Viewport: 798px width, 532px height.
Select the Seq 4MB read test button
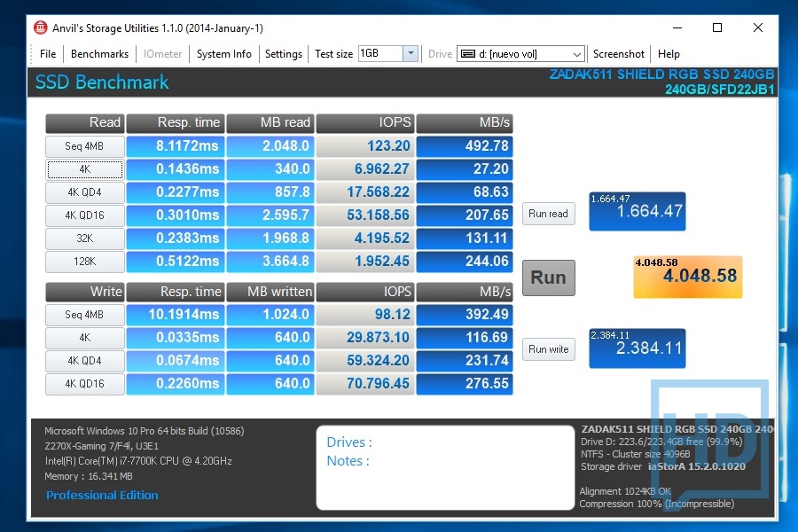(x=84, y=146)
